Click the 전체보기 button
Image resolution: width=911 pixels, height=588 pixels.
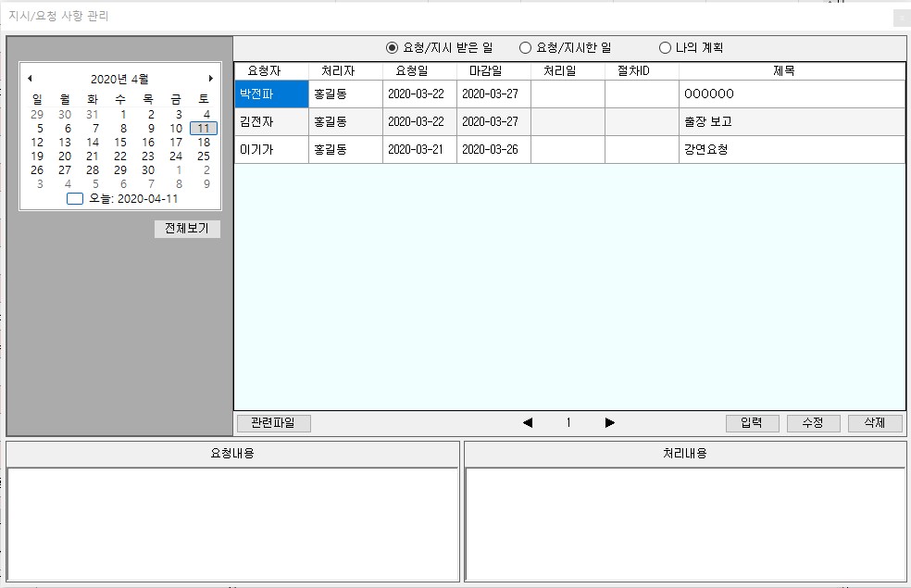[x=187, y=229]
